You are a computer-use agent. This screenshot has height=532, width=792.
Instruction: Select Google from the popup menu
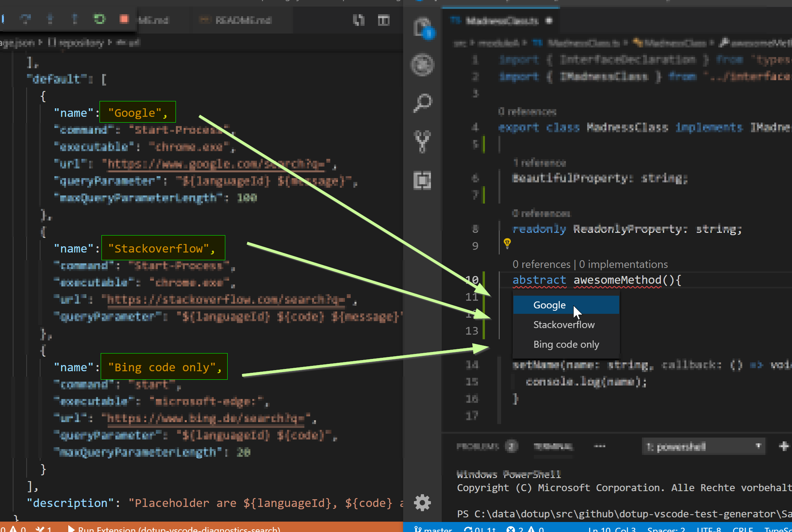click(x=549, y=305)
